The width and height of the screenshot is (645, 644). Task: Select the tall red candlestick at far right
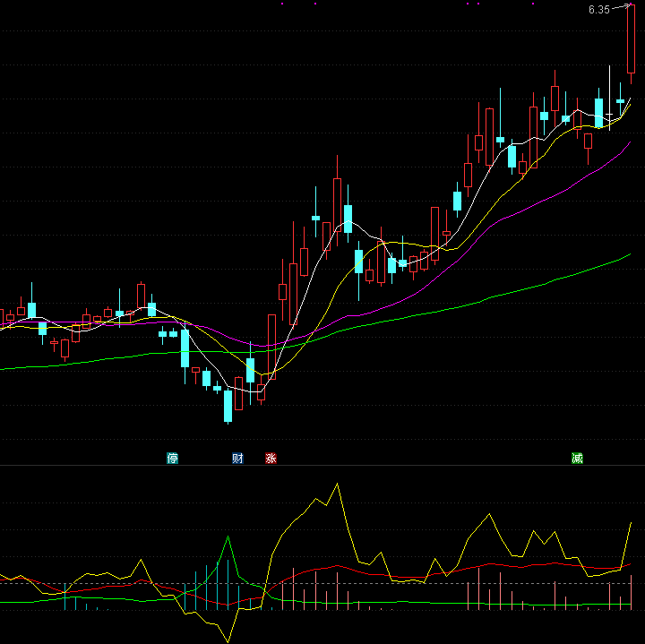[631, 39]
